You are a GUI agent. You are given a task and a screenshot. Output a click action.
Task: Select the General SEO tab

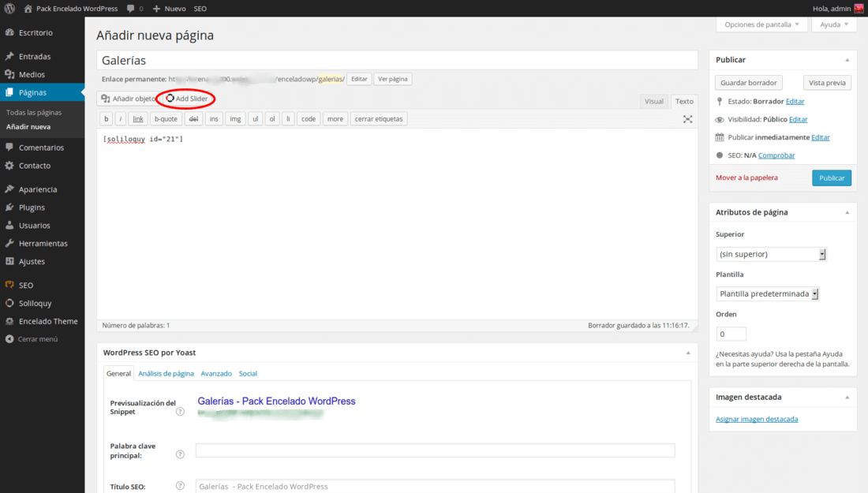(118, 373)
